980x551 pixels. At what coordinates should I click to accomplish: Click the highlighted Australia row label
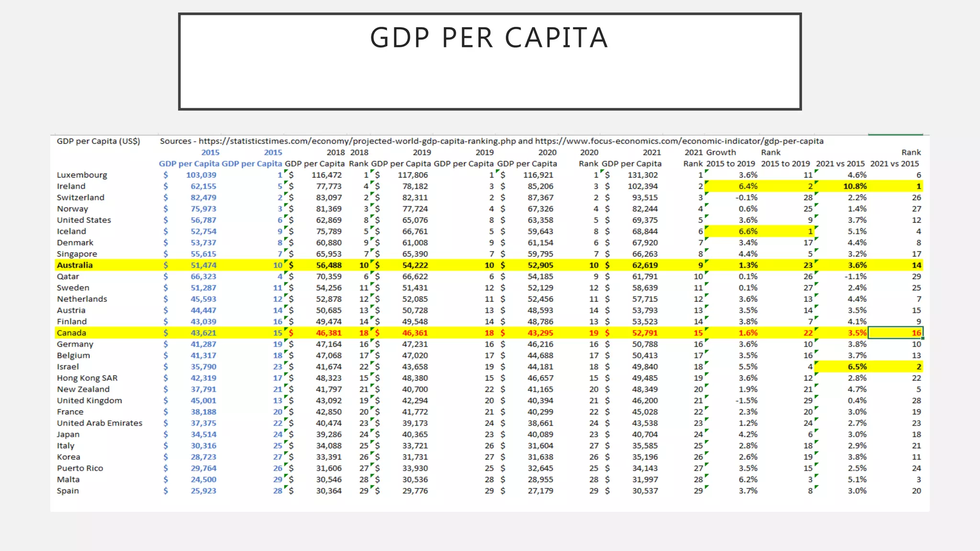coord(75,265)
